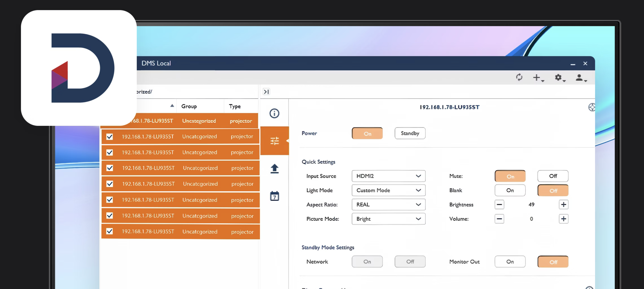Open the schedule calendar tab icon
The height and width of the screenshot is (289, 644).
click(x=274, y=196)
